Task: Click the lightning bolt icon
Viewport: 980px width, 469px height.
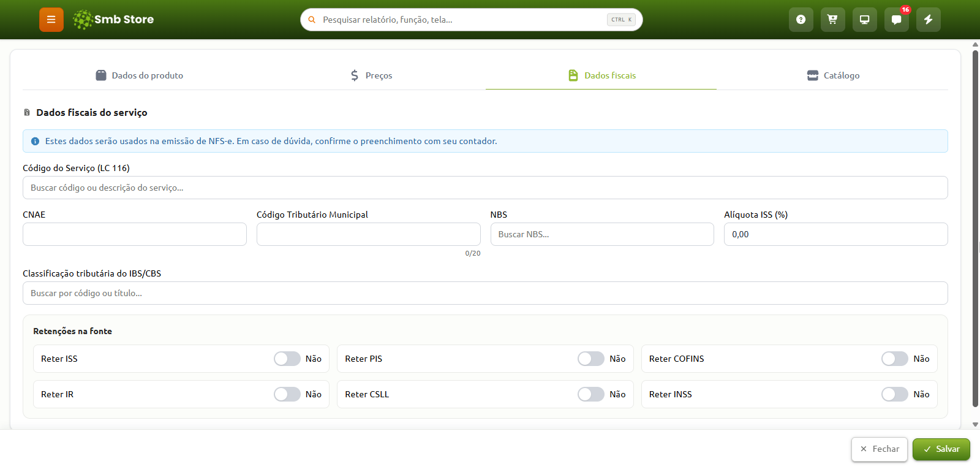Action: [x=928, y=20]
